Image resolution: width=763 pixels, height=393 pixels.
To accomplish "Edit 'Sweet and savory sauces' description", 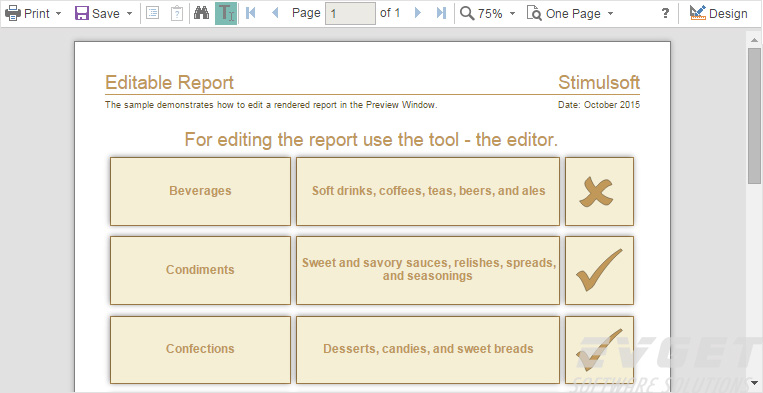I will 428,270.
